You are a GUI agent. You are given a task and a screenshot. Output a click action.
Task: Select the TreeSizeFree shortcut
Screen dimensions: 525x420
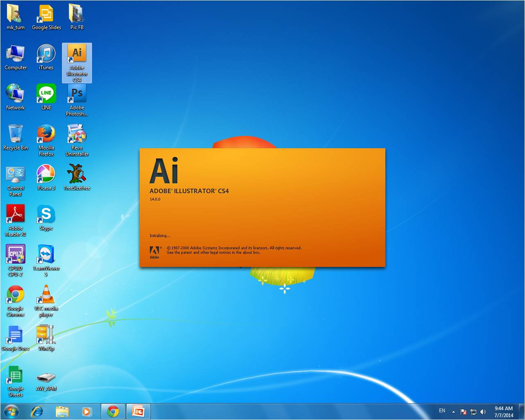pyautogui.click(x=77, y=178)
